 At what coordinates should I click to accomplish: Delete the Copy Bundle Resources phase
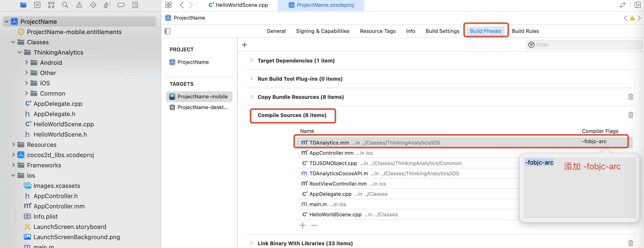click(630, 97)
